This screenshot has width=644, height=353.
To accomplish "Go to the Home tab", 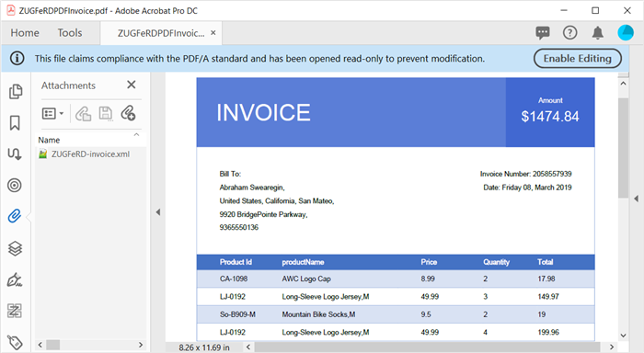I will (25, 33).
